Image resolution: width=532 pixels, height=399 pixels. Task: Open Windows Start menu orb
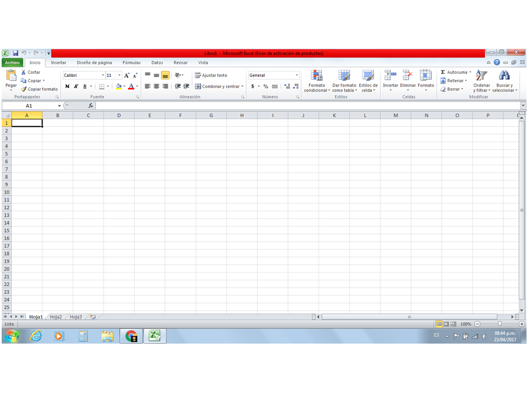click(x=11, y=336)
